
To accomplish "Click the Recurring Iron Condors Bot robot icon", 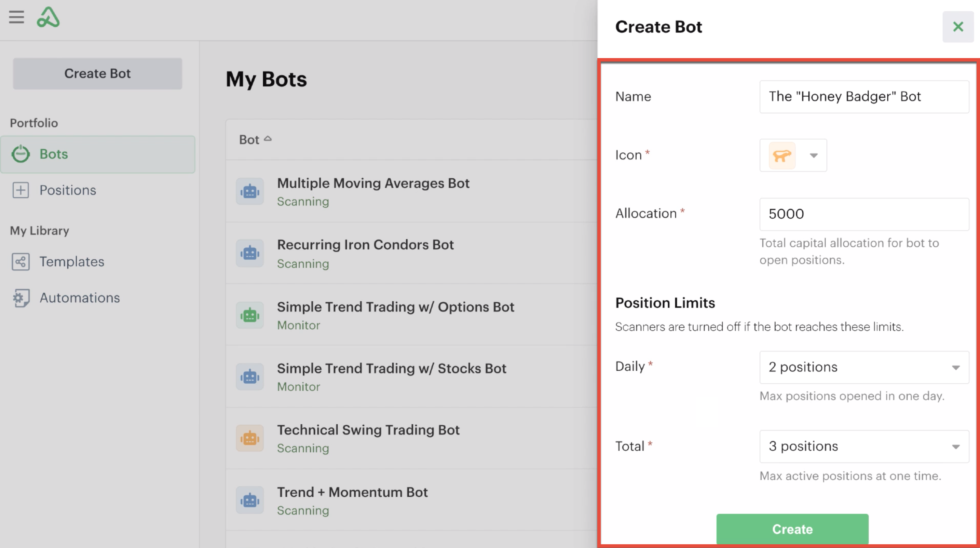I will click(x=250, y=253).
